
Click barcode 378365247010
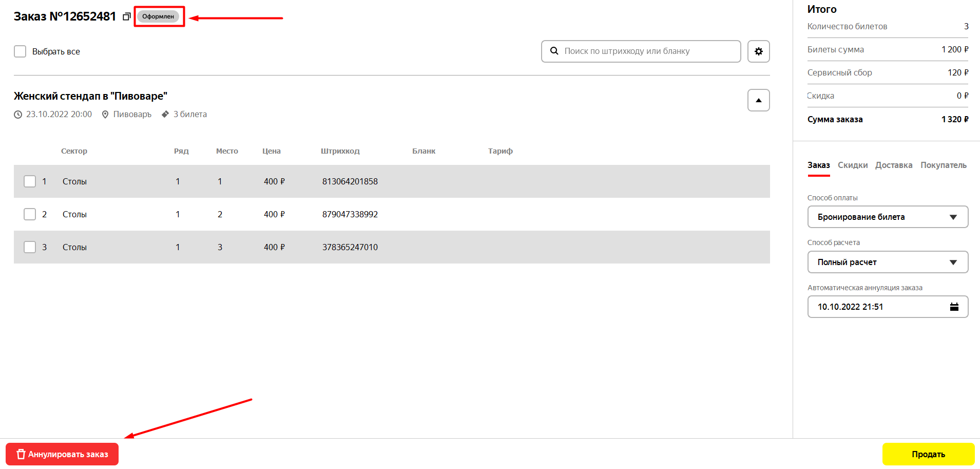350,247
